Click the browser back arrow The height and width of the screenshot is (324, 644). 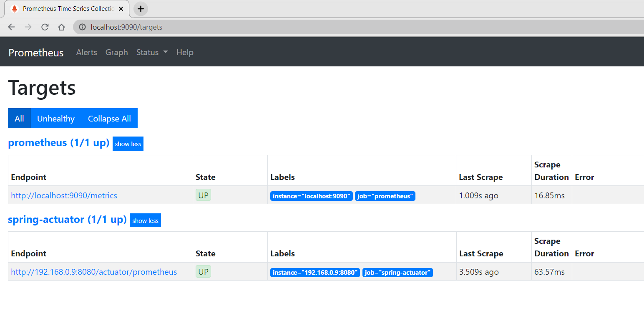pos(11,27)
